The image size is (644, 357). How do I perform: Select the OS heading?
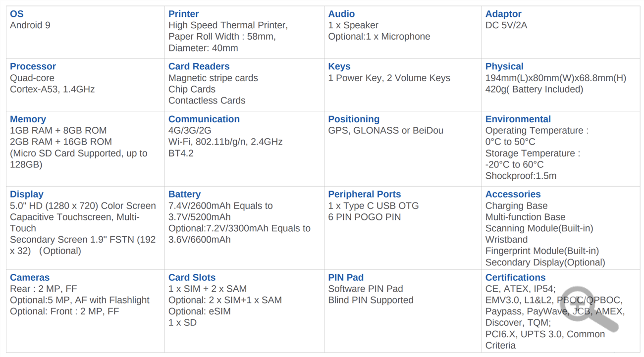pos(17,14)
